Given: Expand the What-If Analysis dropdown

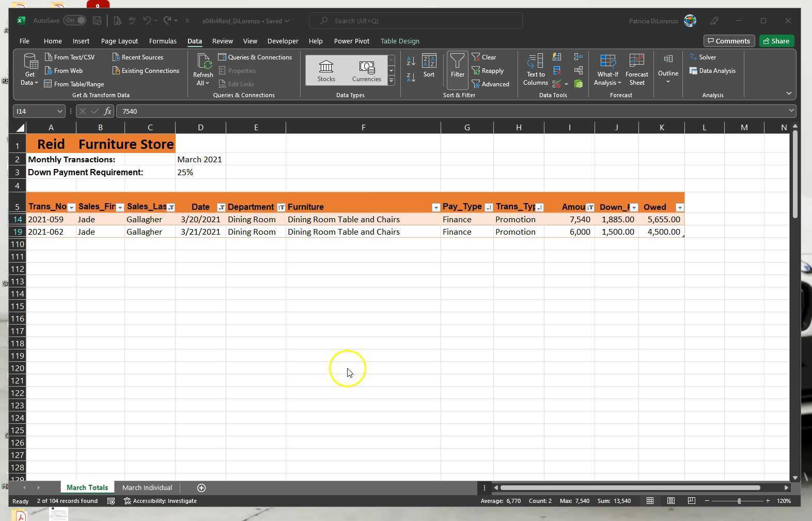Looking at the screenshot, I should pyautogui.click(x=607, y=69).
